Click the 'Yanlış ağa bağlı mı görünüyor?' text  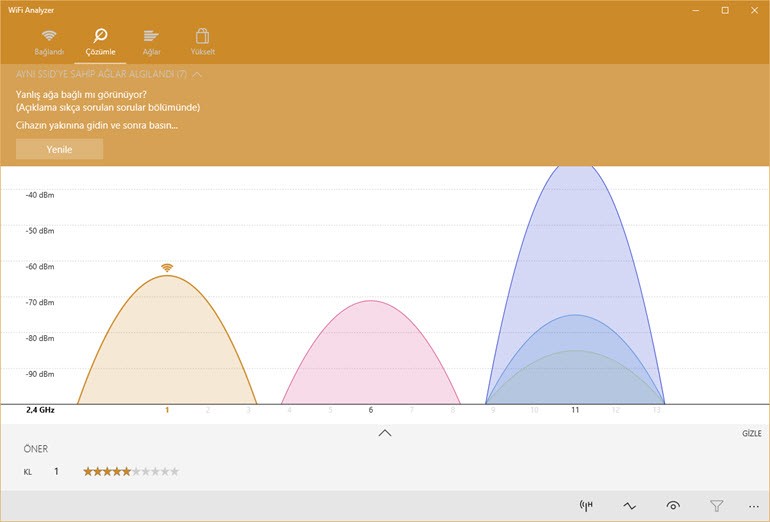pos(81,95)
